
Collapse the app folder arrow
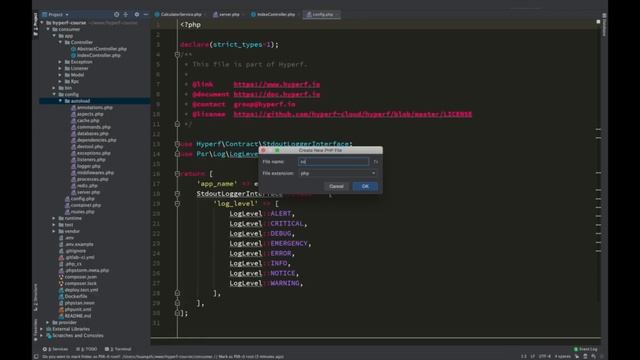(x=54, y=36)
